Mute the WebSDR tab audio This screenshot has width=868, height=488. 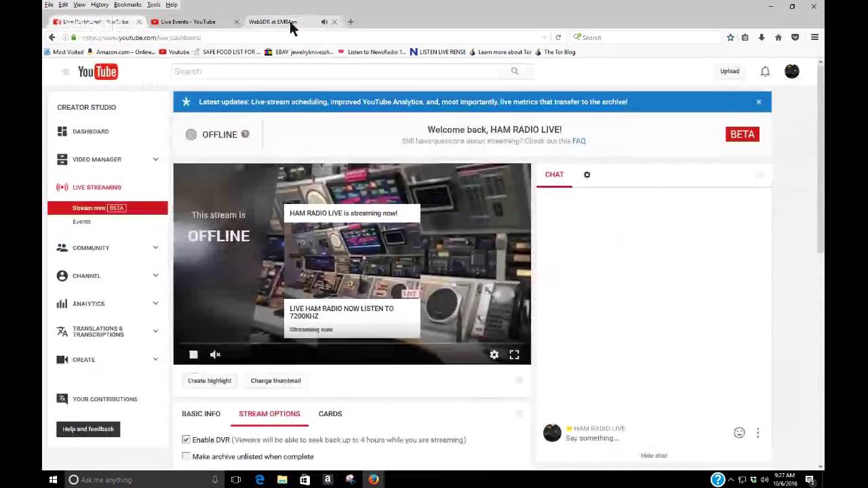(x=324, y=22)
